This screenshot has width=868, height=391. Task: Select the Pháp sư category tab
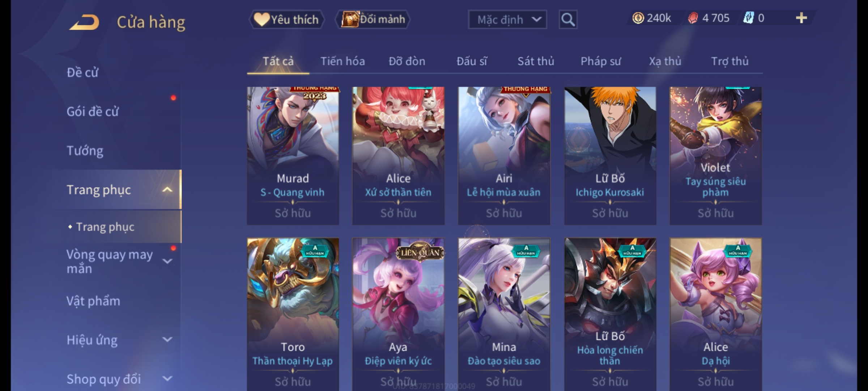pyautogui.click(x=601, y=61)
